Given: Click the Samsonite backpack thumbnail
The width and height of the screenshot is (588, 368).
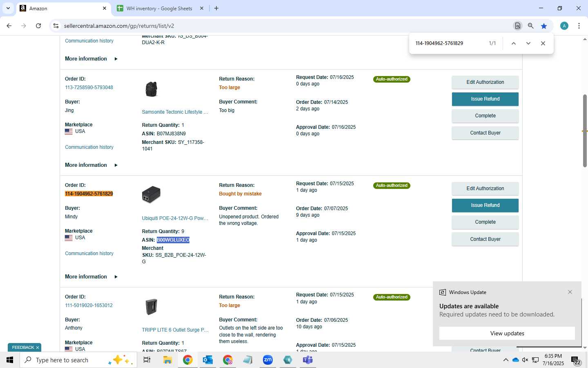Looking at the screenshot, I should (151, 89).
